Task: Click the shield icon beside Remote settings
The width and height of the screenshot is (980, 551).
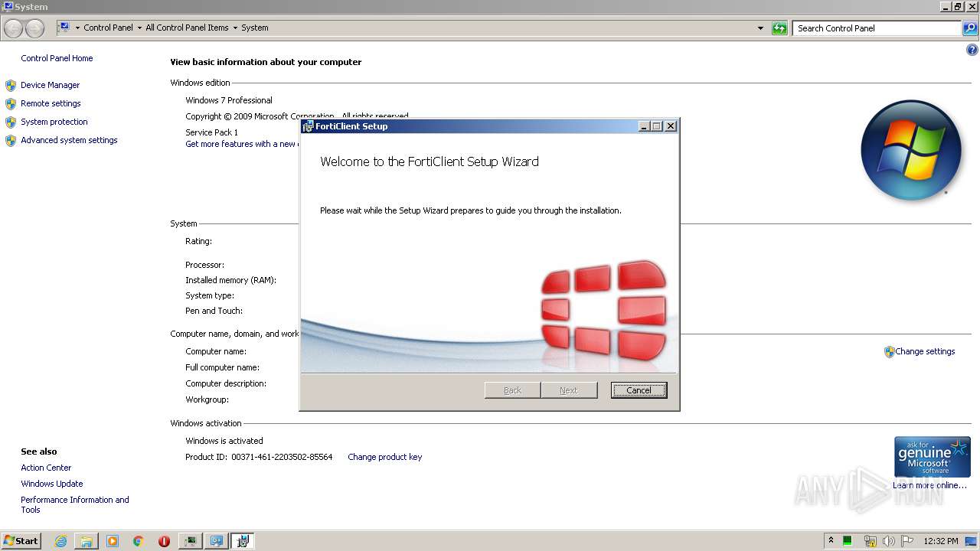Action: (11, 103)
